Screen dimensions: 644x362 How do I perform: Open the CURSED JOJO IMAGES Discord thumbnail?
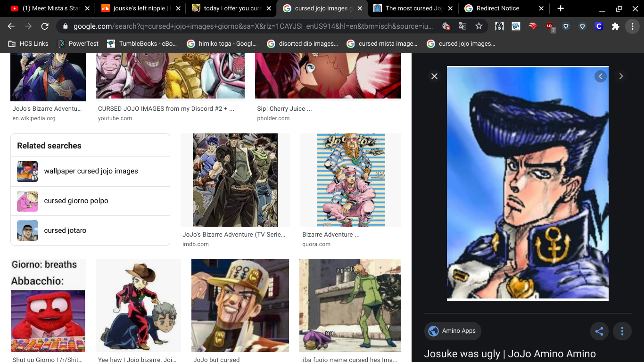[170, 76]
